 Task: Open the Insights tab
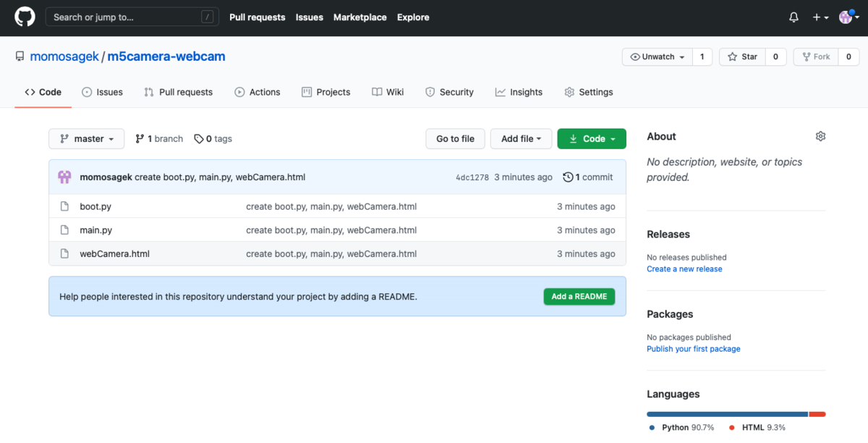(519, 92)
